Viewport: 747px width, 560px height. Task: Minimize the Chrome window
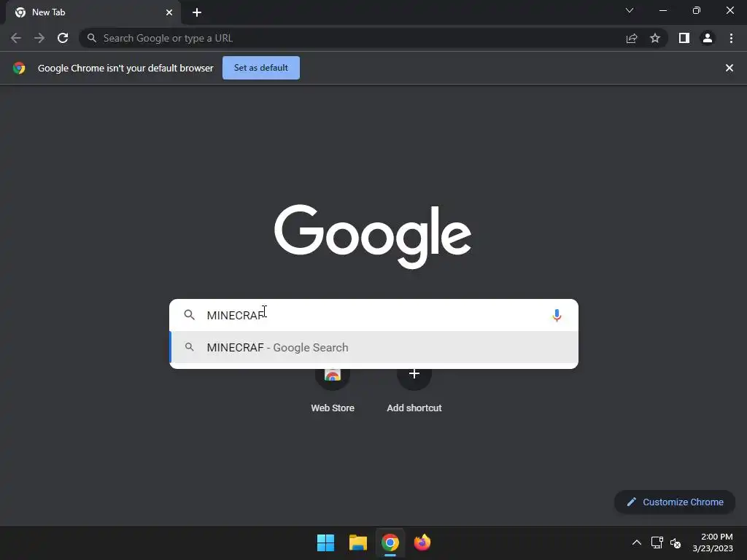[x=663, y=10]
